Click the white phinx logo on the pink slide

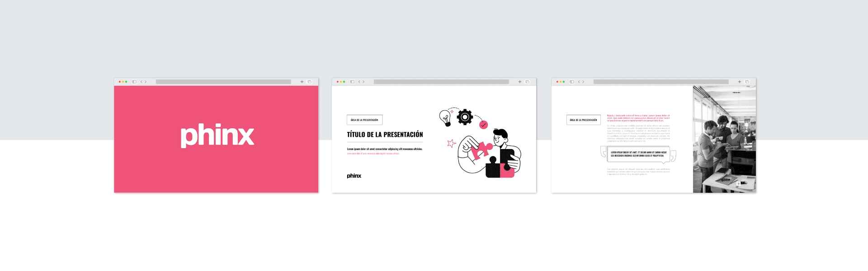(x=217, y=135)
